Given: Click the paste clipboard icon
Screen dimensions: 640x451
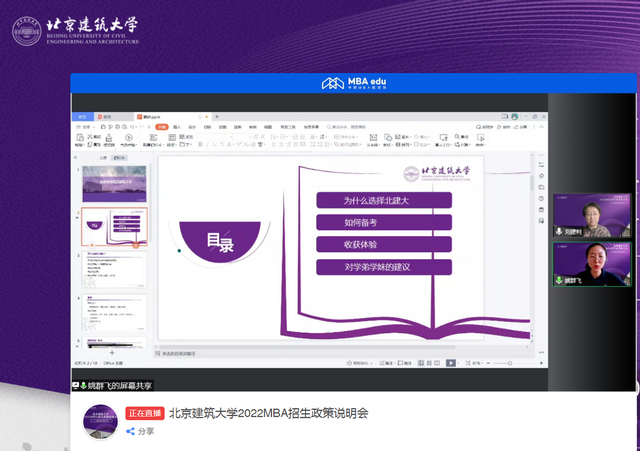Looking at the screenshot, I should coord(80,138).
